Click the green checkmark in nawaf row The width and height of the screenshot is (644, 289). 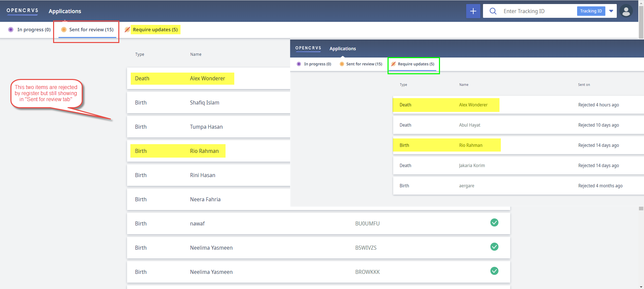tap(494, 222)
